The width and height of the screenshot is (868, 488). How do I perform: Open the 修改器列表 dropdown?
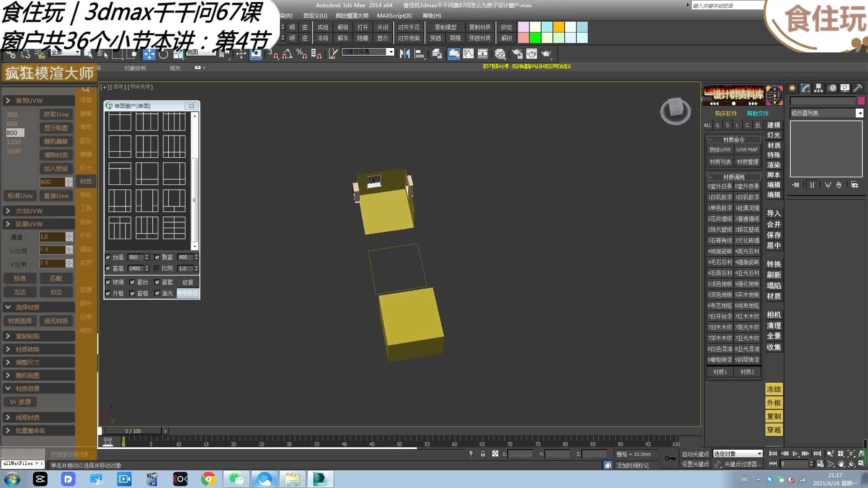click(859, 113)
